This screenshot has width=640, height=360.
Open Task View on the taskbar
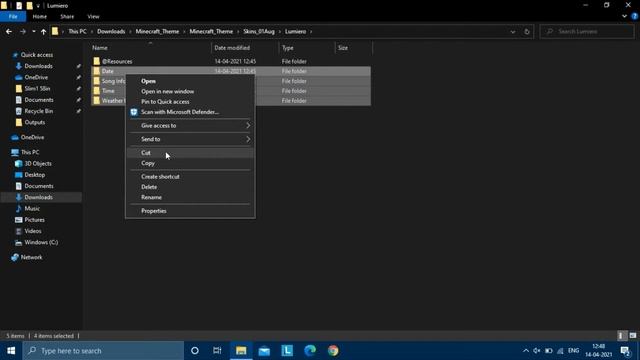pos(217,351)
